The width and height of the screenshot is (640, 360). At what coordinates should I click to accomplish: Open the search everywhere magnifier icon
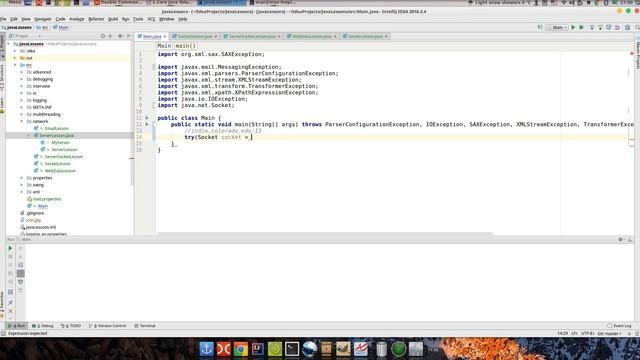click(637, 27)
